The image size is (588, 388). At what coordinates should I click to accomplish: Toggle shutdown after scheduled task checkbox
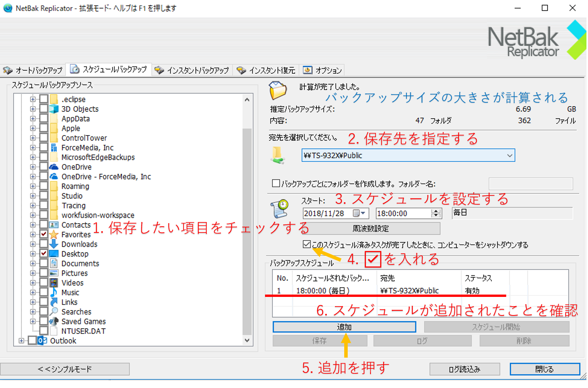307,244
